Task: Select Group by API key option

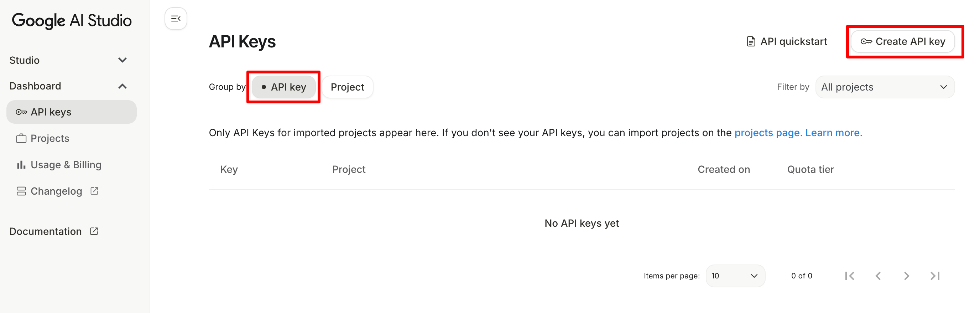Action: (x=284, y=87)
